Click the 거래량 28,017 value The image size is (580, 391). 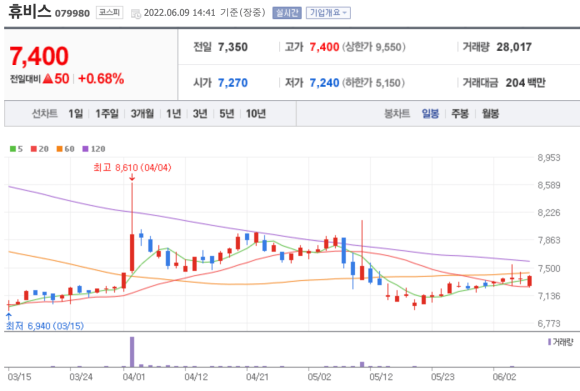tap(514, 47)
